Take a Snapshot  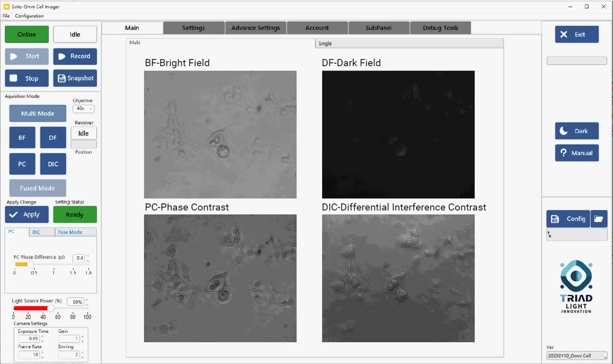point(75,78)
